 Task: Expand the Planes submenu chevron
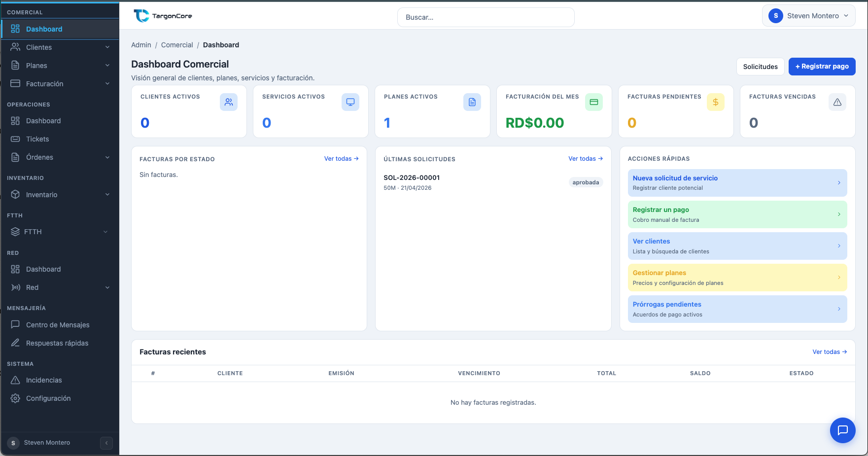click(107, 66)
